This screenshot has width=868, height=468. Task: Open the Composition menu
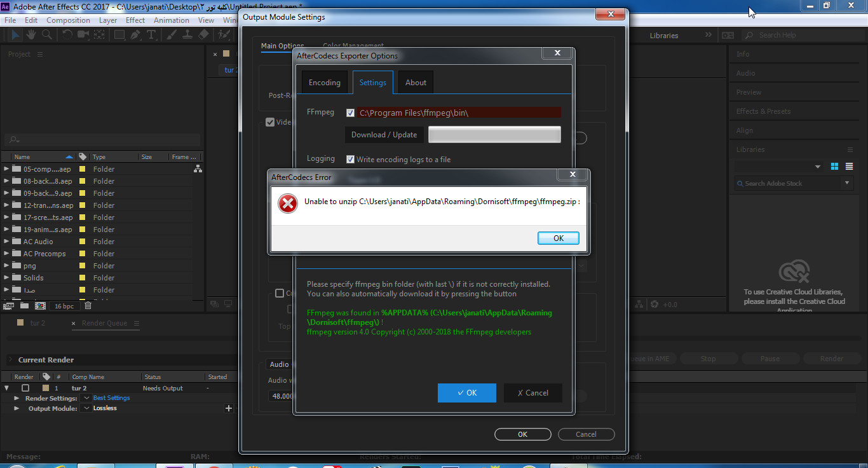click(x=68, y=20)
